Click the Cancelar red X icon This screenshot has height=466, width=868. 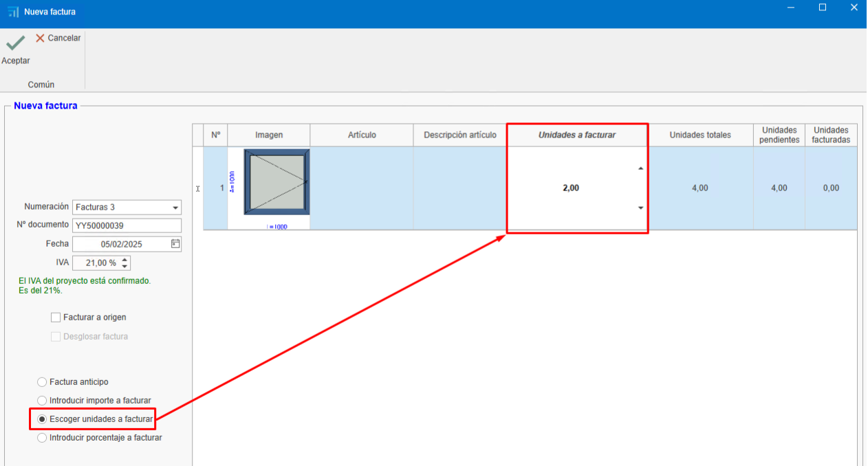[40, 38]
